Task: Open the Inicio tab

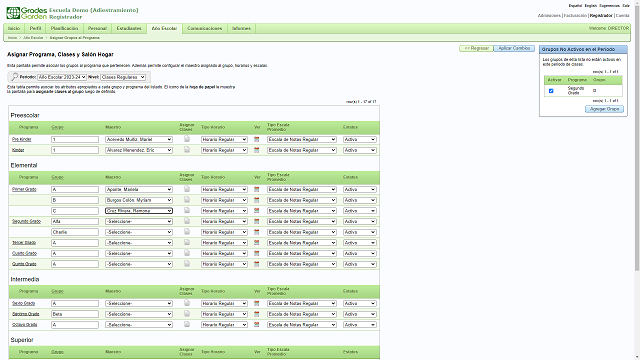Action: point(14,28)
